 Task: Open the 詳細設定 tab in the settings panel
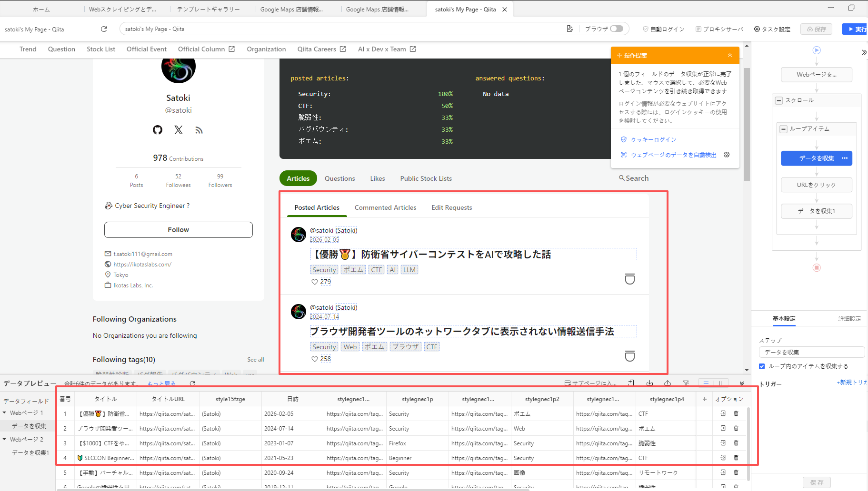click(x=849, y=319)
